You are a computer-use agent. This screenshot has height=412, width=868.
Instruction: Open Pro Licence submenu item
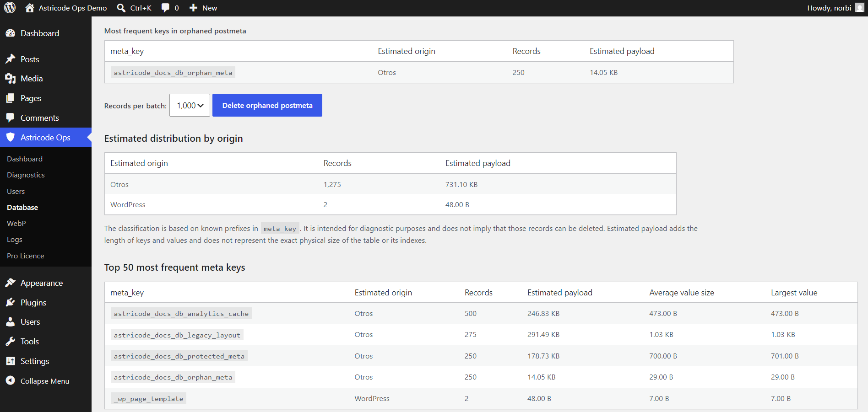click(26, 256)
